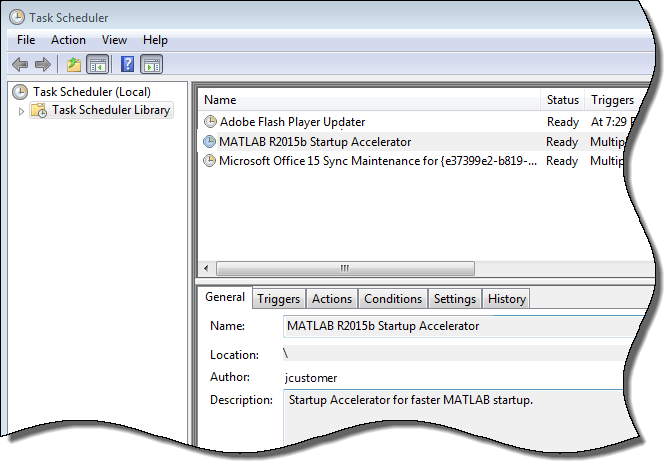
Task: Click the Microsoft Office 15 Sync Maintenance task icon
Action: (209, 161)
